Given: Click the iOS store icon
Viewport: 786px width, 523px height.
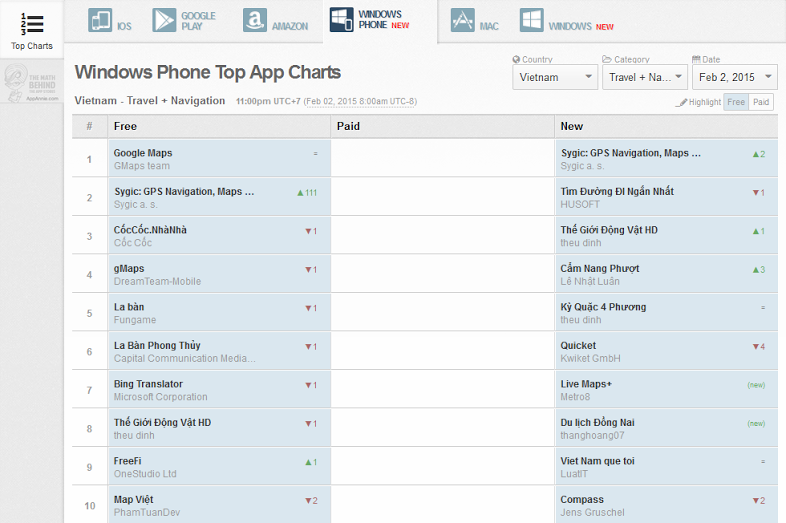Looking at the screenshot, I should click(x=100, y=20).
